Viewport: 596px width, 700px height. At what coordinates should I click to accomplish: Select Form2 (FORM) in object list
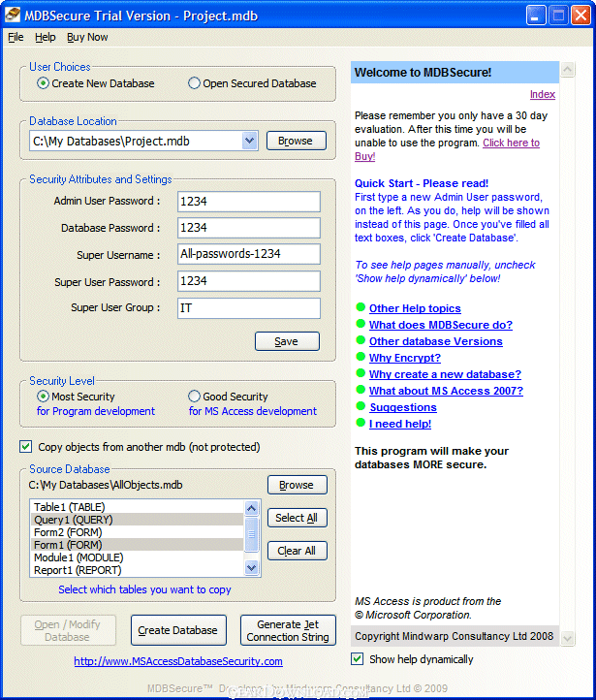pyautogui.click(x=137, y=532)
